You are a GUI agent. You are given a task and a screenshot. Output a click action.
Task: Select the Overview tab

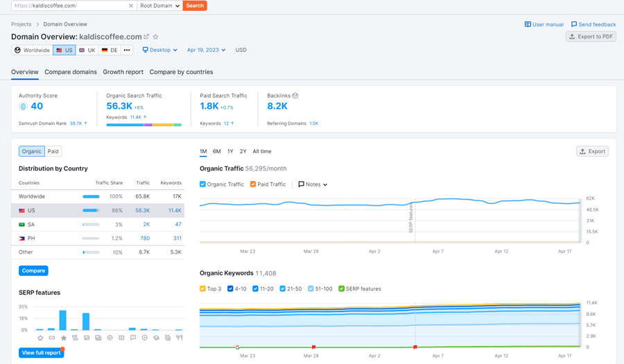tap(25, 72)
